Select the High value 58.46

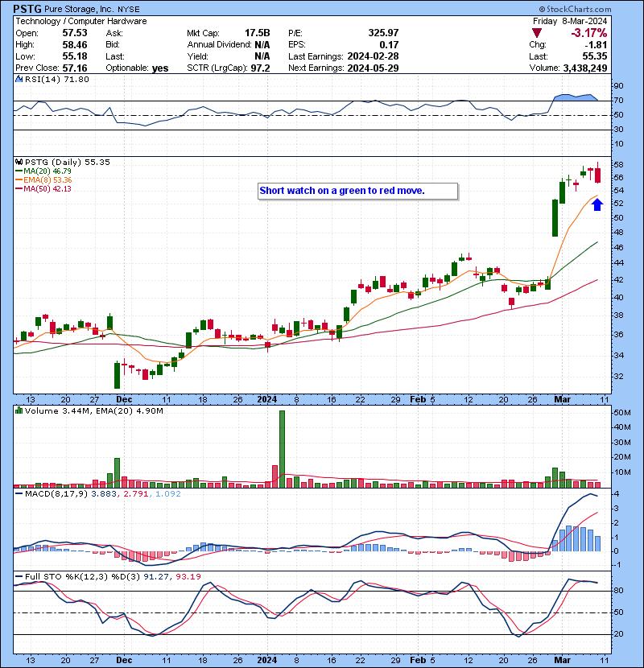pyautogui.click(x=75, y=45)
